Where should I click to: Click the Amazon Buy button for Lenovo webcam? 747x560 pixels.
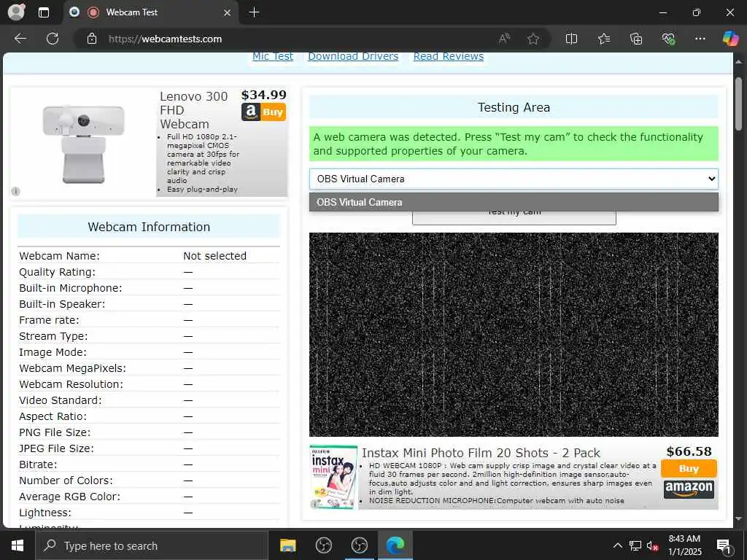click(x=263, y=112)
